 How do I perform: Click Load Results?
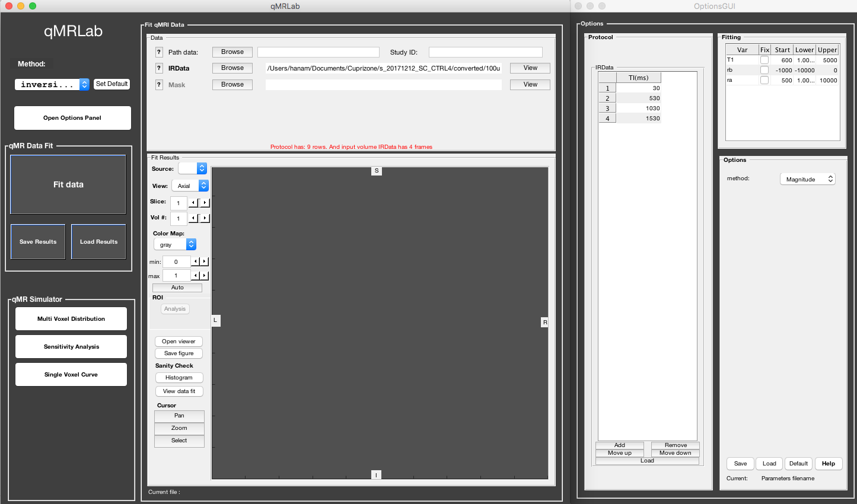98,242
